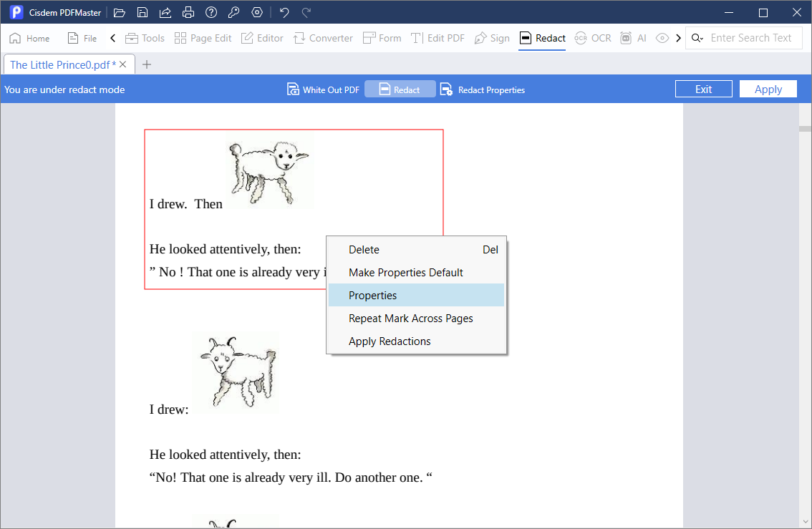812x529 pixels.
Task: Click the eye view icon in the toolbar
Action: pyautogui.click(x=662, y=39)
